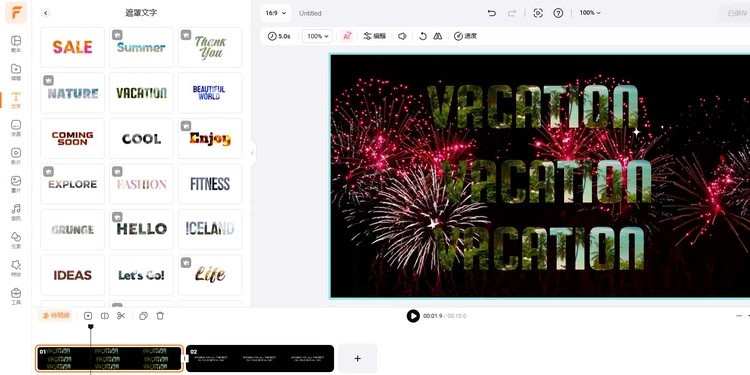750x375 pixels.
Task: Select scene 02 clip in timeline
Action: tap(260, 358)
